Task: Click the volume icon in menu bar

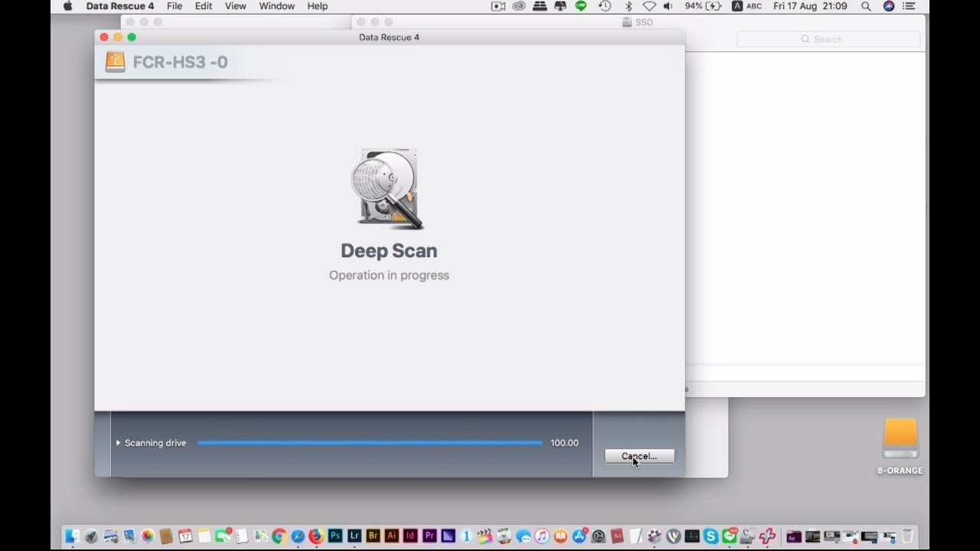Action: pos(668,6)
